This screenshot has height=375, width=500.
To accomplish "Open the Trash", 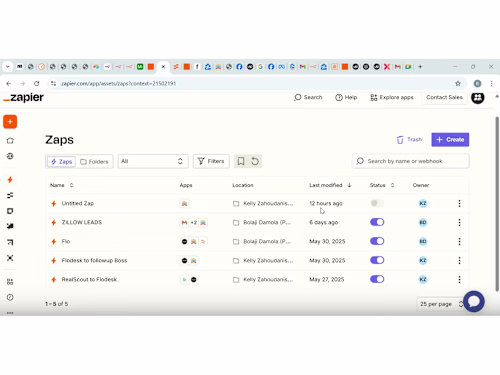I will click(409, 140).
